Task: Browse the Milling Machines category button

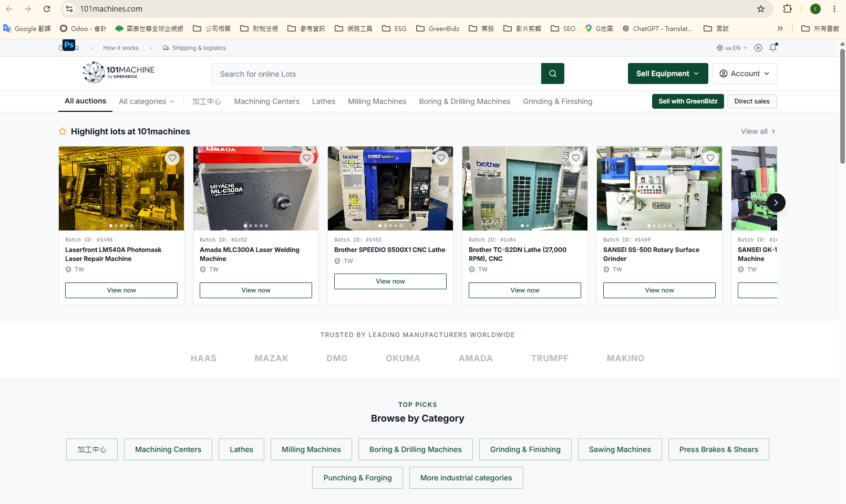Action: point(311,449)
